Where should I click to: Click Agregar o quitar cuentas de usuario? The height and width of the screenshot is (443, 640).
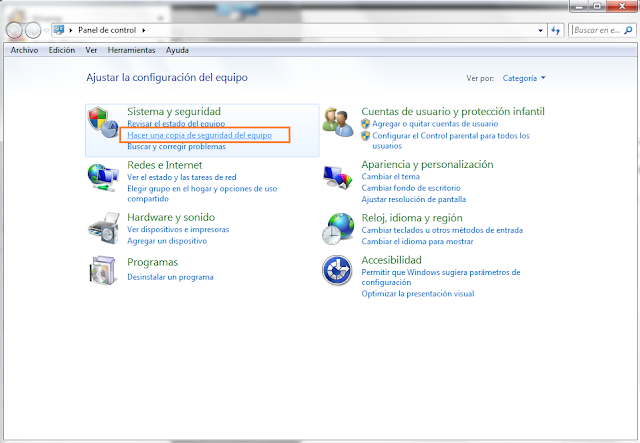click(x=435, y=124)
